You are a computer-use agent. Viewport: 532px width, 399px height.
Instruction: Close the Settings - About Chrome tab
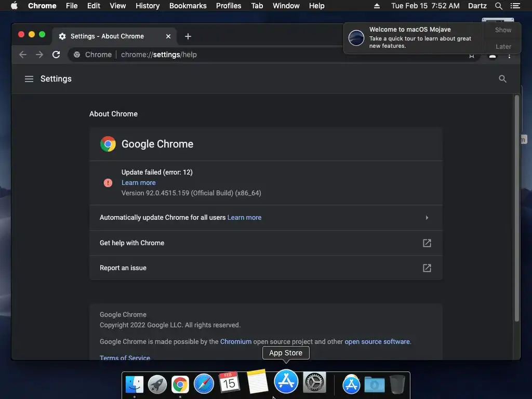pos(168,36)
